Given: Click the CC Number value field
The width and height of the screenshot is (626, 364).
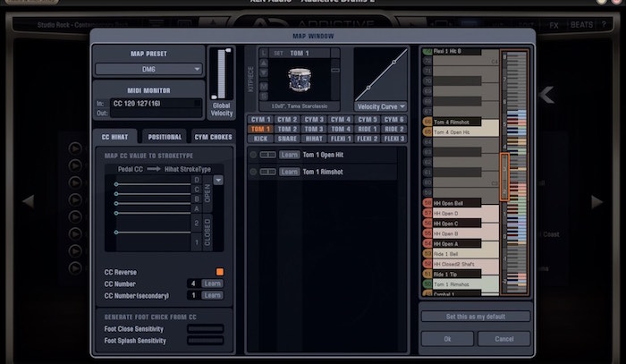Looking at the screenshot, I should [194, 284].
